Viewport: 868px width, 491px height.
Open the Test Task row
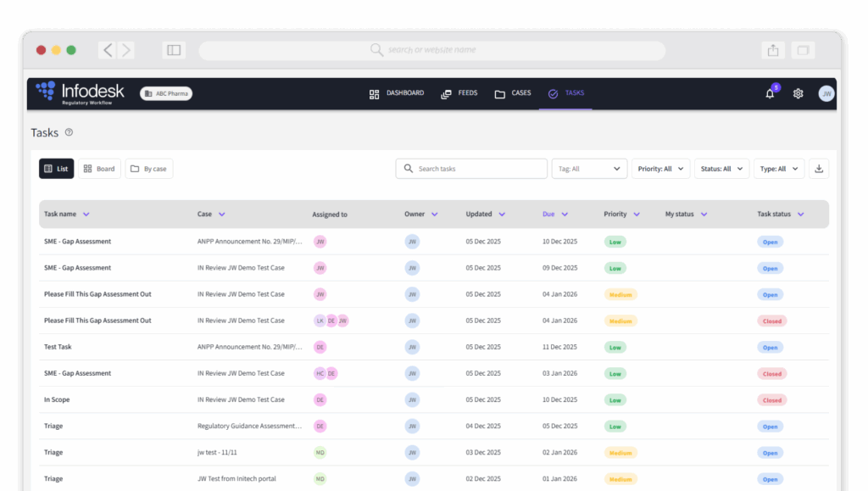pos(58,347)
